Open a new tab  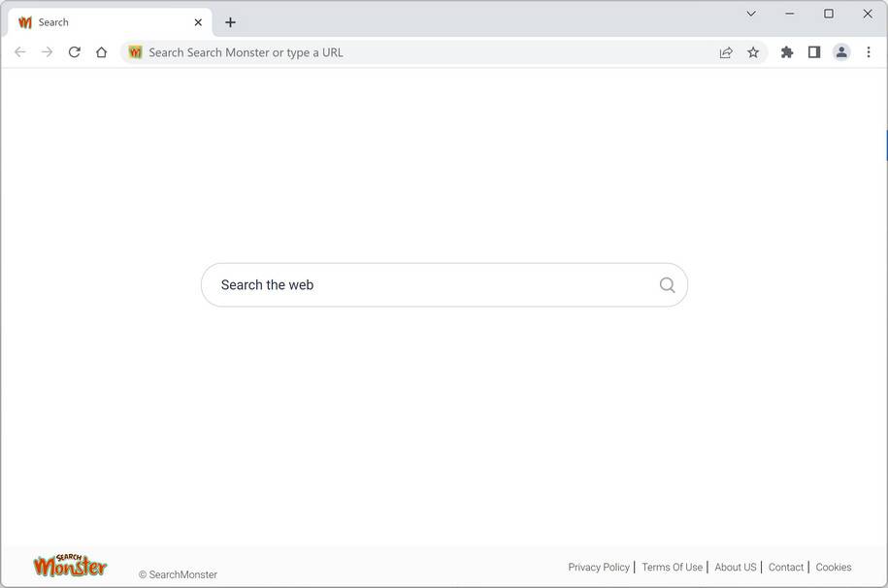[x=230, y=22]
